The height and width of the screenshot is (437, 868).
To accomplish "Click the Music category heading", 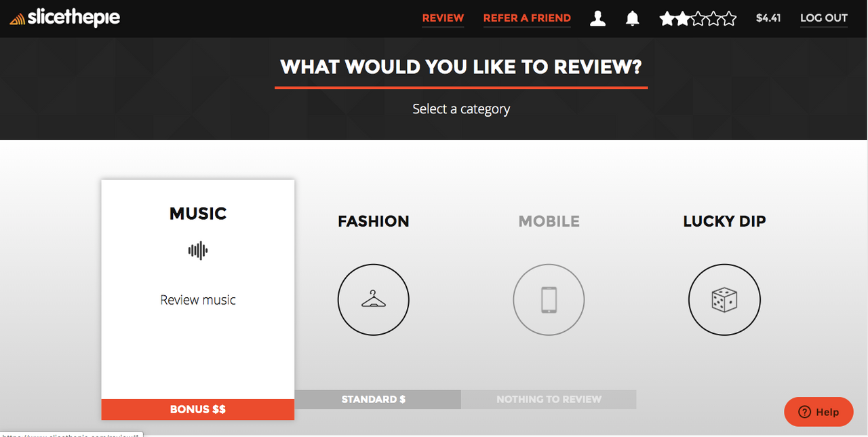I will coord(198,213).
